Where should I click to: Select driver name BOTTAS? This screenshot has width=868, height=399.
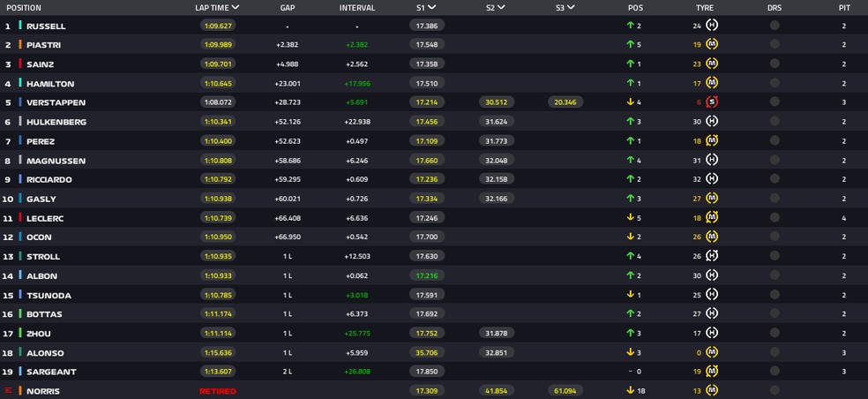(x=44, y=314)
